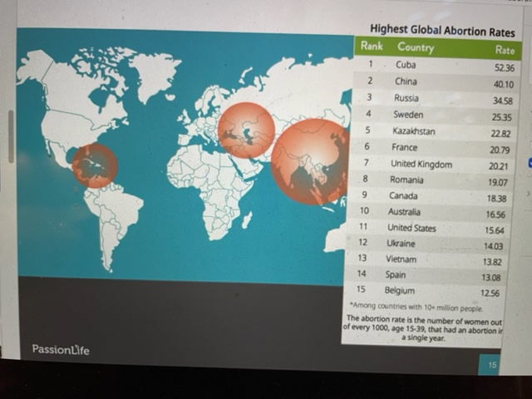The height and width of the screenshot is (399, 532).
Task: Select the Rate column header
Action: point(504,50)
